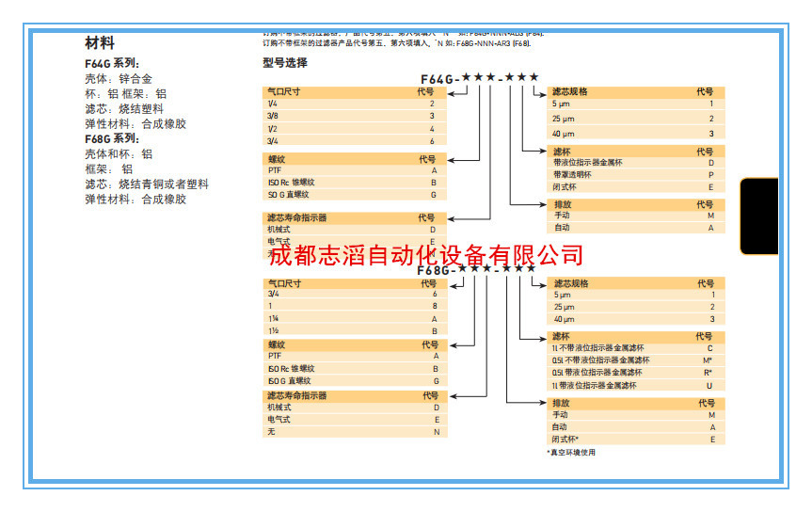Select the 无 row with code N

356,432
